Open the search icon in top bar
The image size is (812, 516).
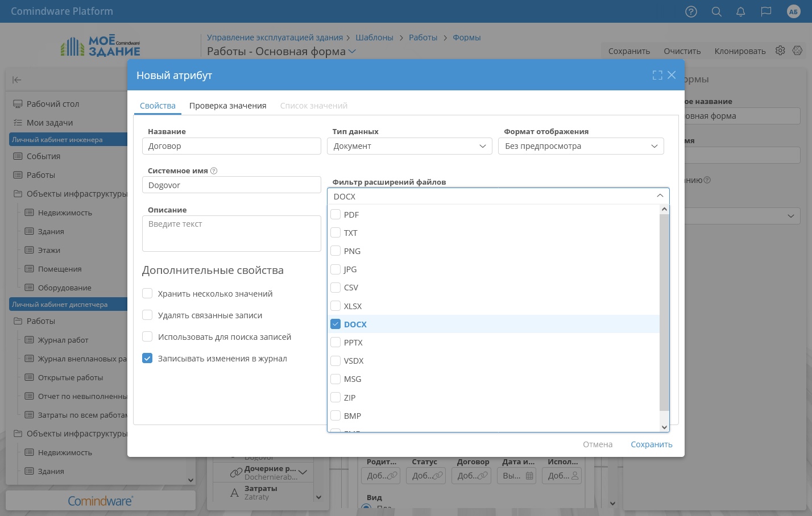(x=716, y=11)
